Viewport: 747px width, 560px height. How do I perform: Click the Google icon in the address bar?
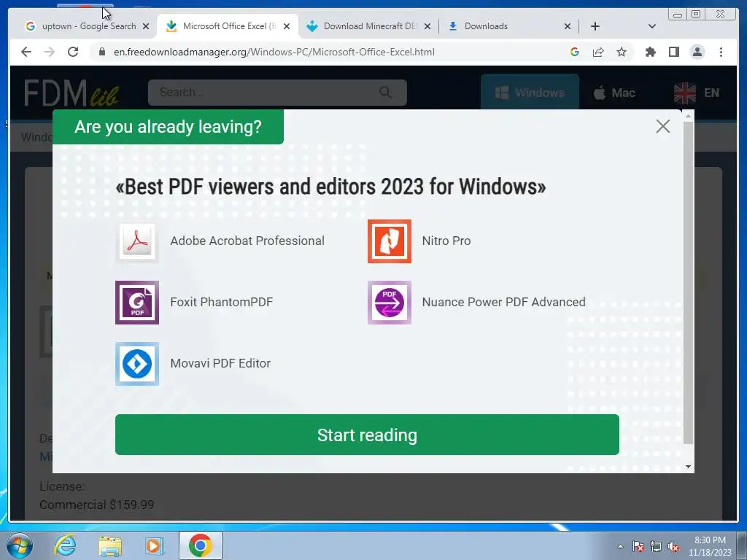575,52
